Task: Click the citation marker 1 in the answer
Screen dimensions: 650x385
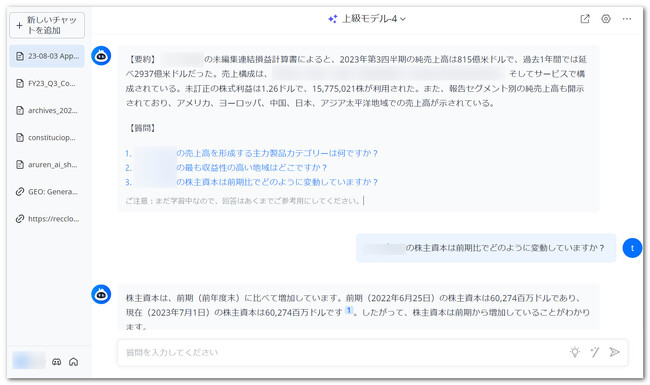Action: (x=349, y=310)
